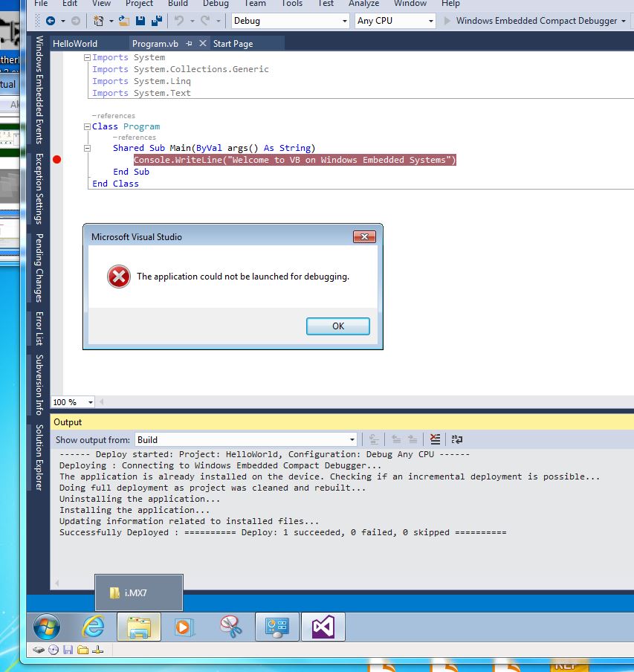Screen dimensions: 634x672
Task: Click the red error icon in the dialog
Action: coord(119,277)
